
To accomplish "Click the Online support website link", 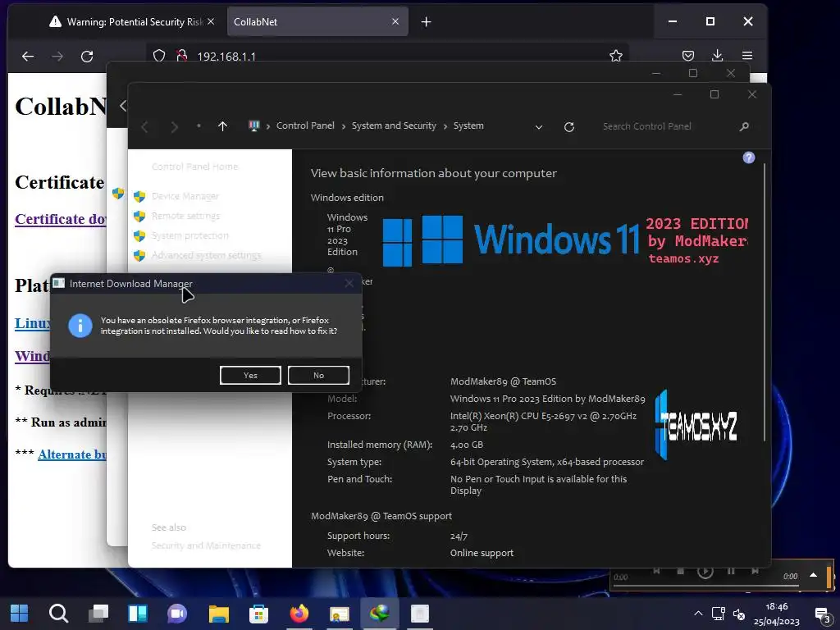I will coord(482,553).
